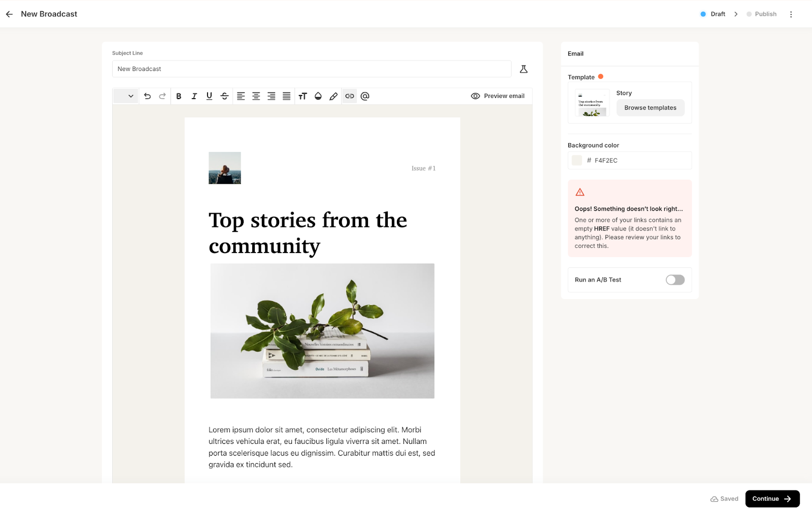Open the subject line flask test icon
This screenshot has height=513, width=812.
524,69
